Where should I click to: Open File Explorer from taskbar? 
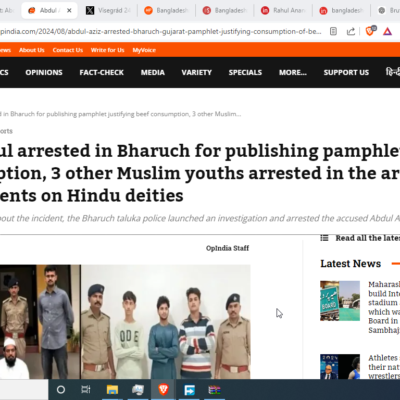(x=112, y=389)
